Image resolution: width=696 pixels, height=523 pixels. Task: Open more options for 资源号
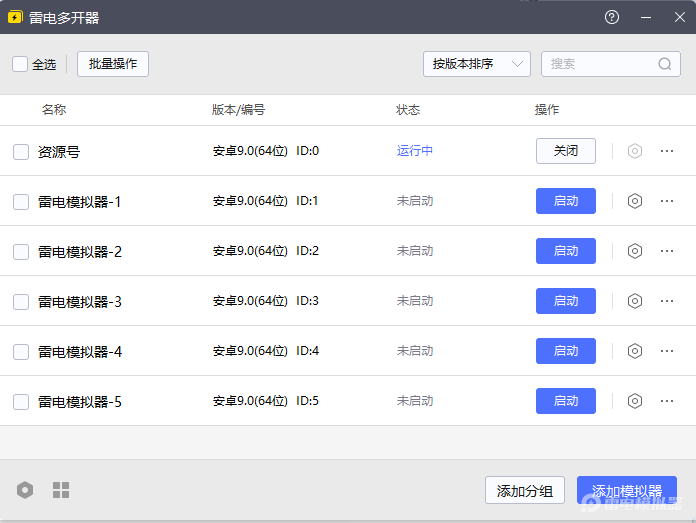pyautogui.click(x=667, y=151)
